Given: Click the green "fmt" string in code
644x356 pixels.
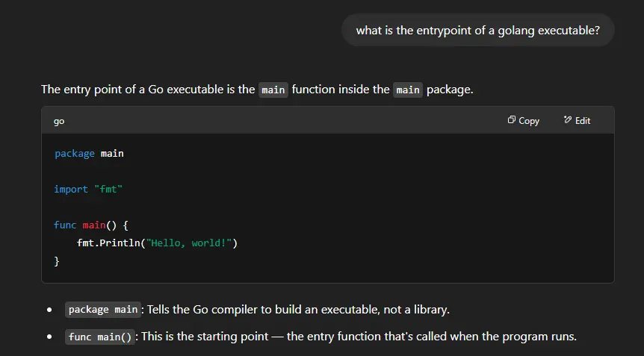Looking at the screenshot, I should tap(108, 189).
